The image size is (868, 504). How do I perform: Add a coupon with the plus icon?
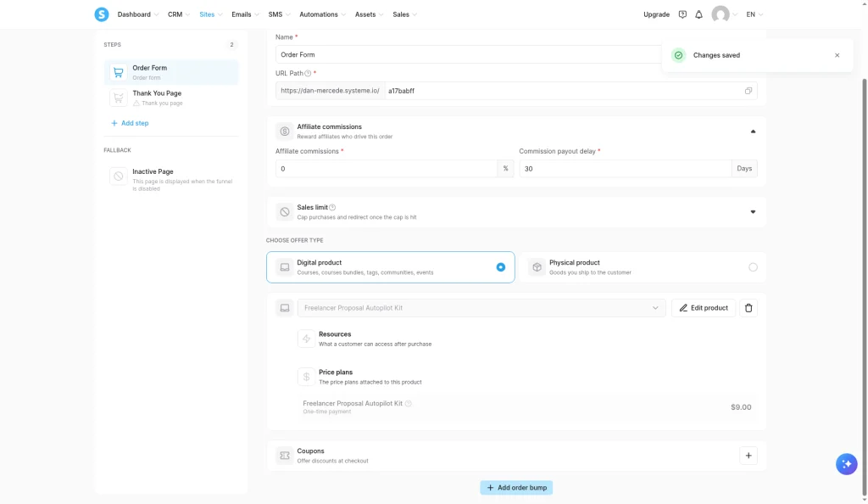(x=748, y=456)
